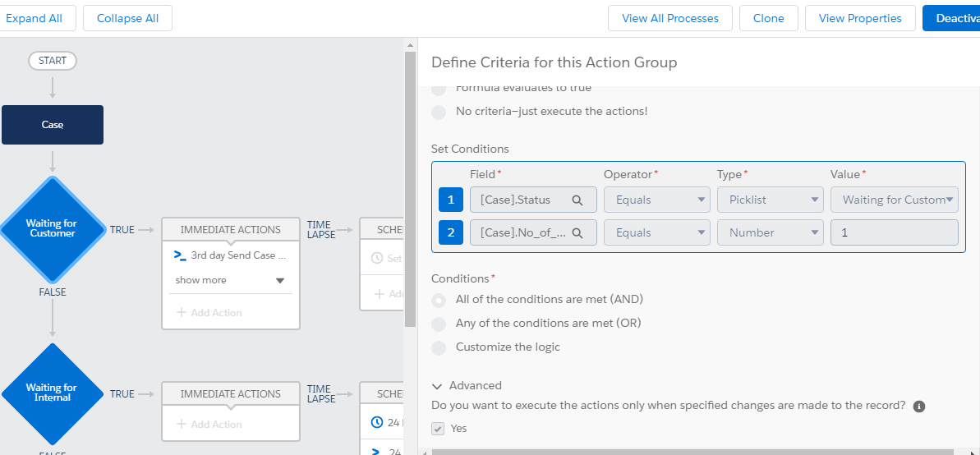The width and height of the screenshot is (980, 455).
Task: Choose "Any of the conditions are met (OR)"
Action: point(439,324)
